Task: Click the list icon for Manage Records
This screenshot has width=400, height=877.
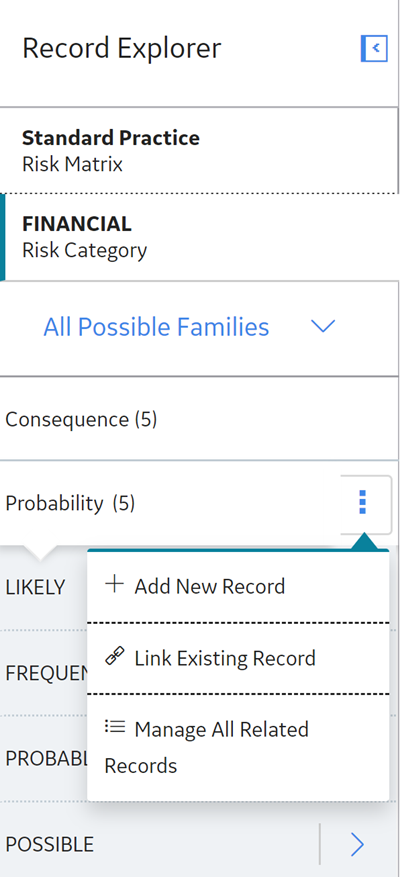Action: coord(115,727)
